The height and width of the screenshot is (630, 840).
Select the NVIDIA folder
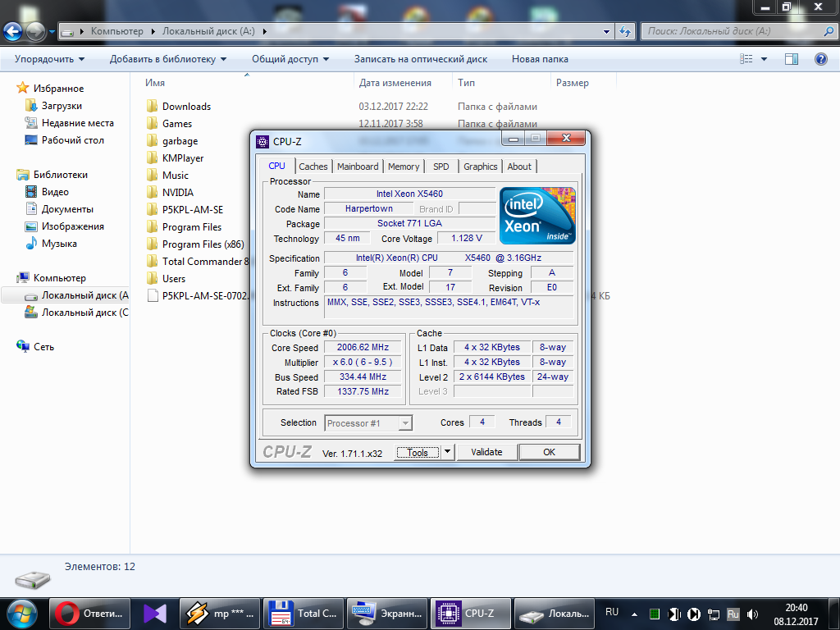[x=178, y=192]
